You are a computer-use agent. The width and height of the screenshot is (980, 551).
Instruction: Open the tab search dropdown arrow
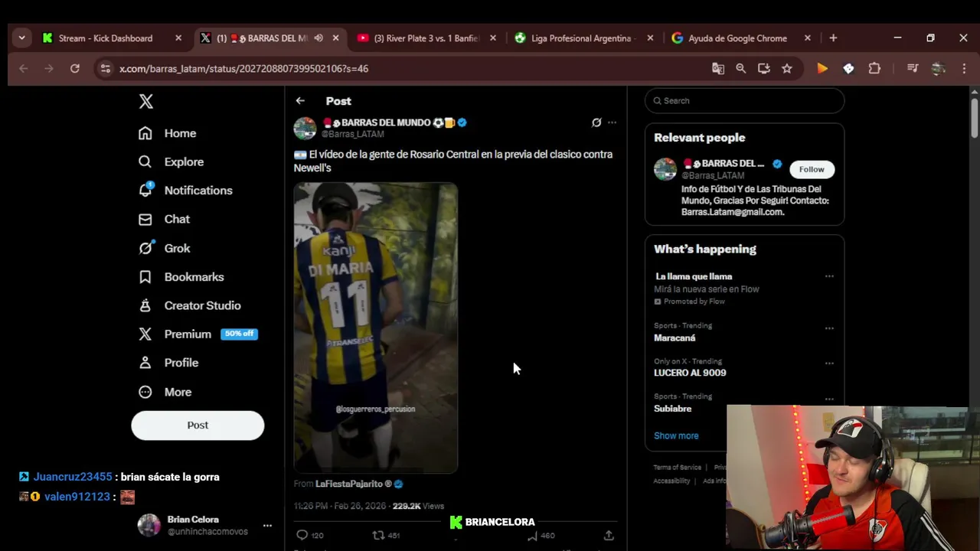coord(21,37)
